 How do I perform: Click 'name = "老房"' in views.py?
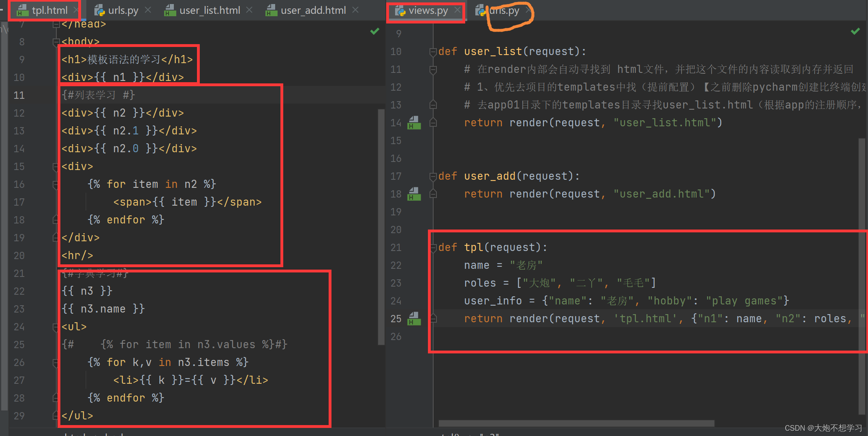(503, 265)
